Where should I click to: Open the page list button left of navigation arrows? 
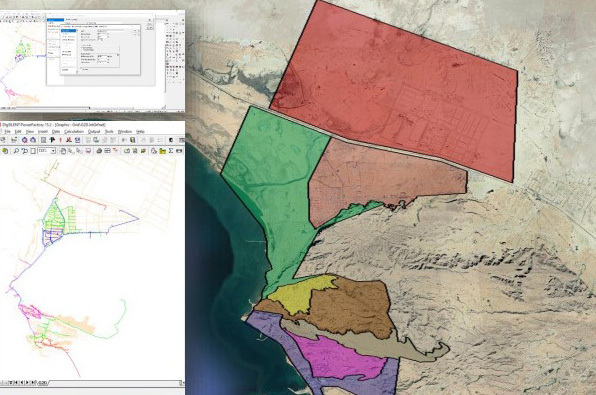11,382
